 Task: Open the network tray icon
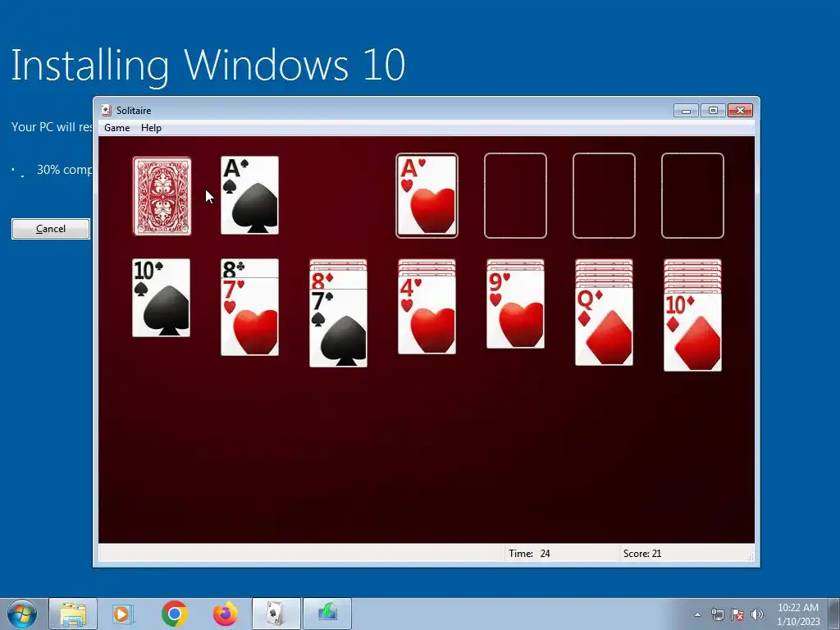[717, 614]
